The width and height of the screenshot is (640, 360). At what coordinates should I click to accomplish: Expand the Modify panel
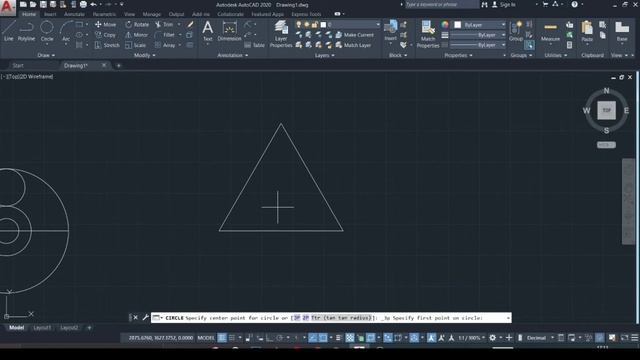click(144, 55)
